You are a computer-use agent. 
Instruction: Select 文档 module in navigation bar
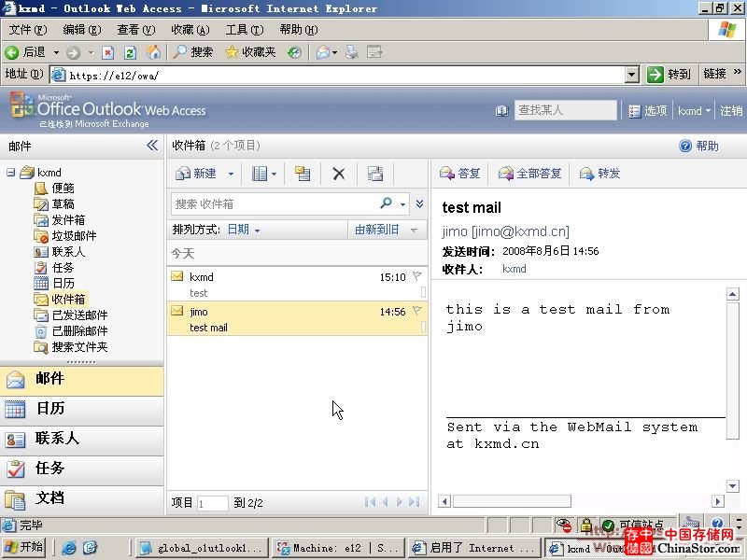pos(82,498)
